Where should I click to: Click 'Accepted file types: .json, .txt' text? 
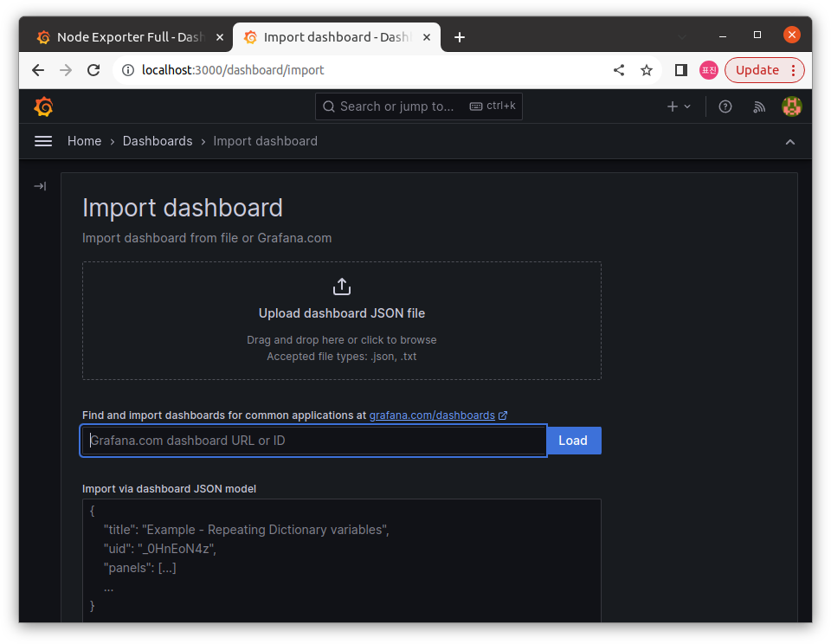342,356
